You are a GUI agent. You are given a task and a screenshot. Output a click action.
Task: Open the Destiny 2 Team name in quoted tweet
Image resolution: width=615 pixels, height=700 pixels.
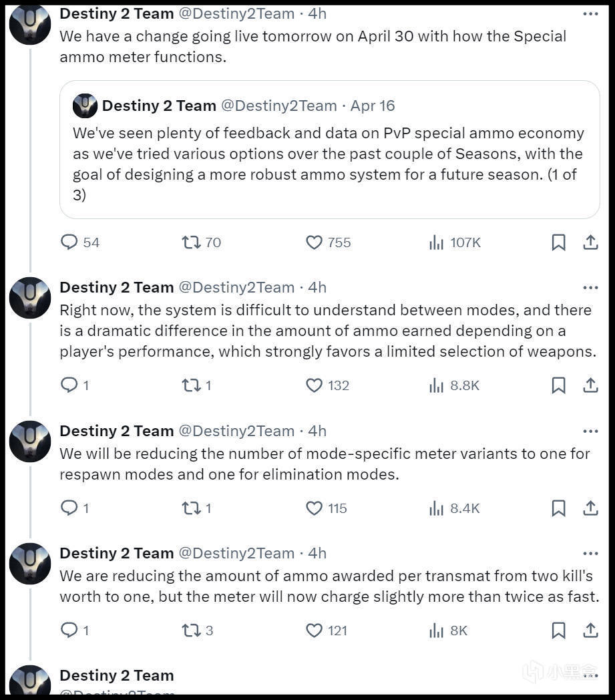pyautogui.click(x=159, y=106)
